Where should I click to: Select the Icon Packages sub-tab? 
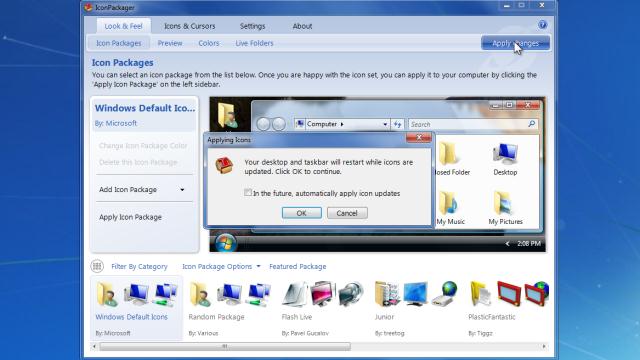point(118,43)
